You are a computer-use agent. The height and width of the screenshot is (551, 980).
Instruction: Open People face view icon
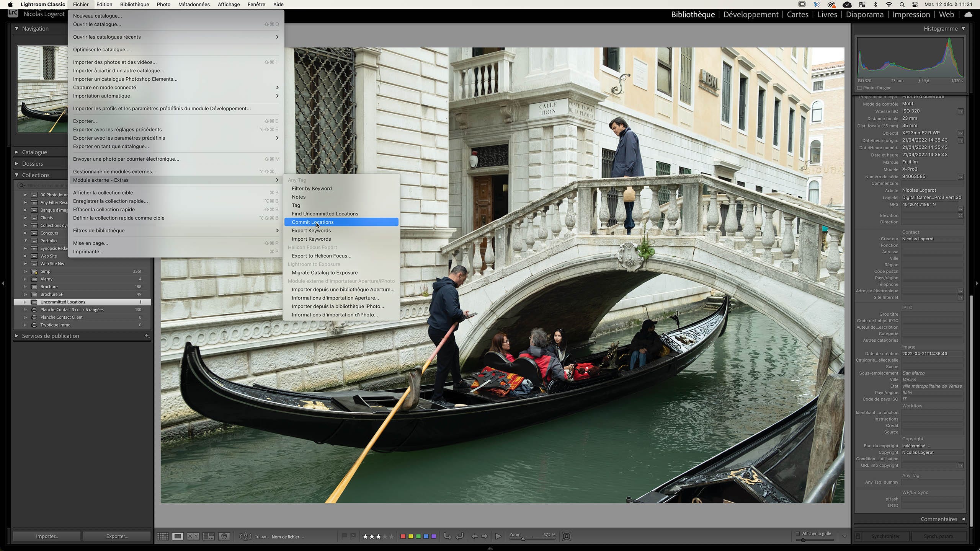tap(224, 536)
